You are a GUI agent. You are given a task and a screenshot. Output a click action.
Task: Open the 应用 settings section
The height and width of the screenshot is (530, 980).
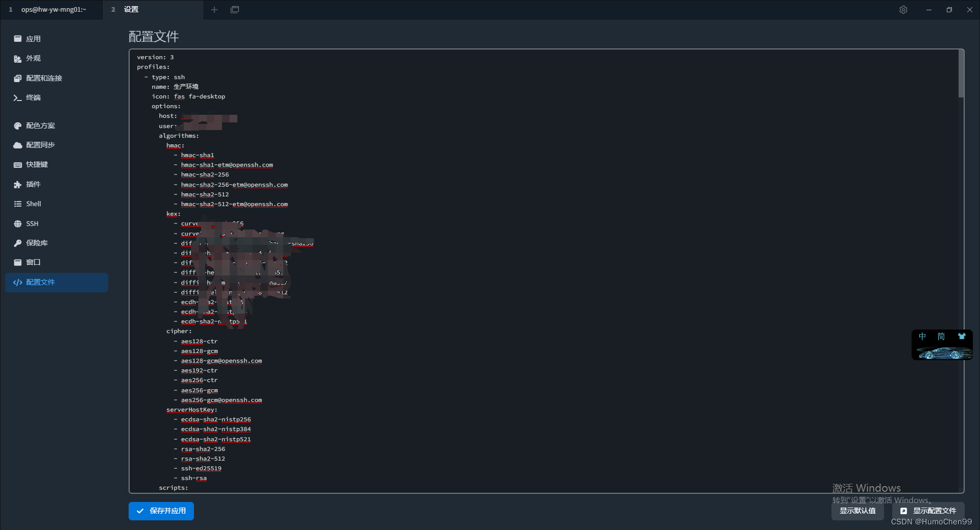(x=57, y=39)
